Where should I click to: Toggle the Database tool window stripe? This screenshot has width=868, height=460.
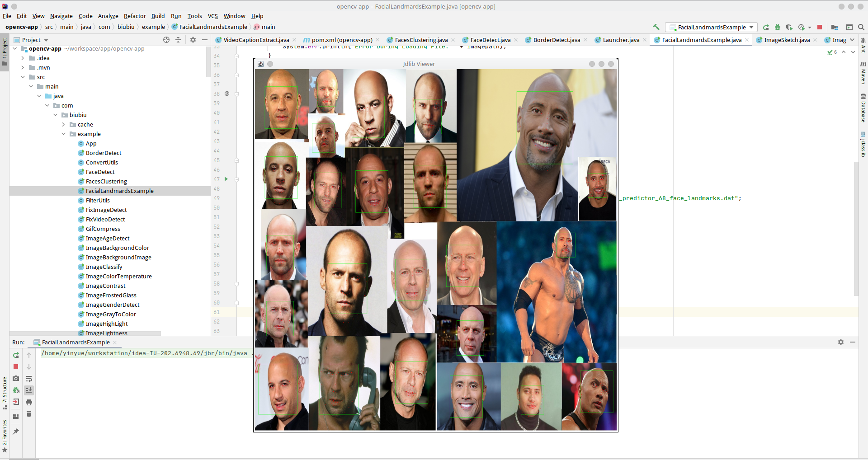863,108
